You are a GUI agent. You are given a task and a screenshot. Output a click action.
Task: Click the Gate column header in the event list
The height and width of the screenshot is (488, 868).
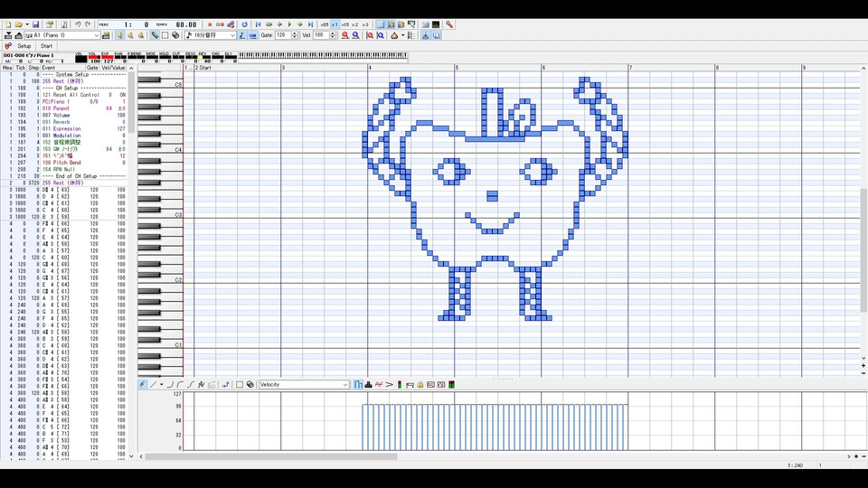(92, 68)
